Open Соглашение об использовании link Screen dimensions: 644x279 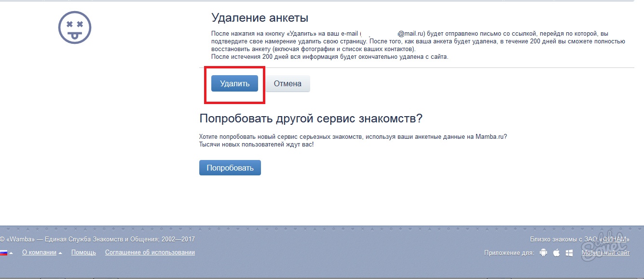pyautogui.click(x=150, y=252)
